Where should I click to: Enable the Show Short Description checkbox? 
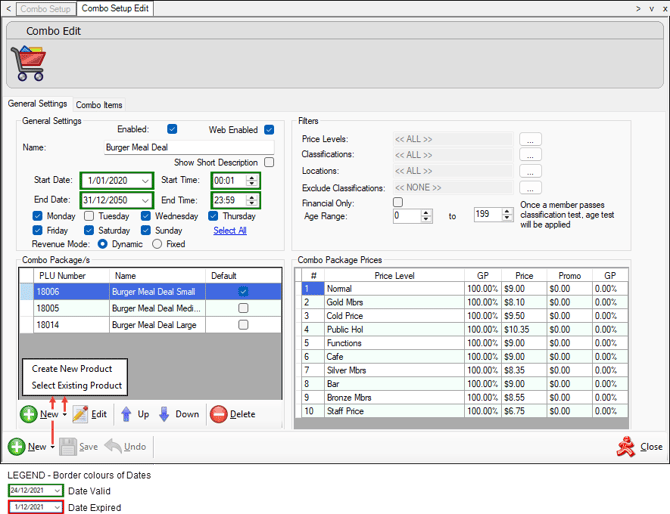click(269, 162)
